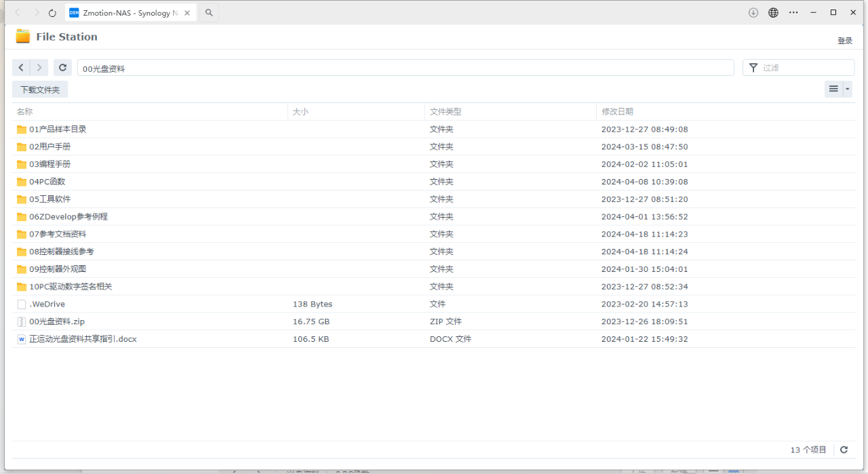Click folder icon of 05工具软件

22,199
